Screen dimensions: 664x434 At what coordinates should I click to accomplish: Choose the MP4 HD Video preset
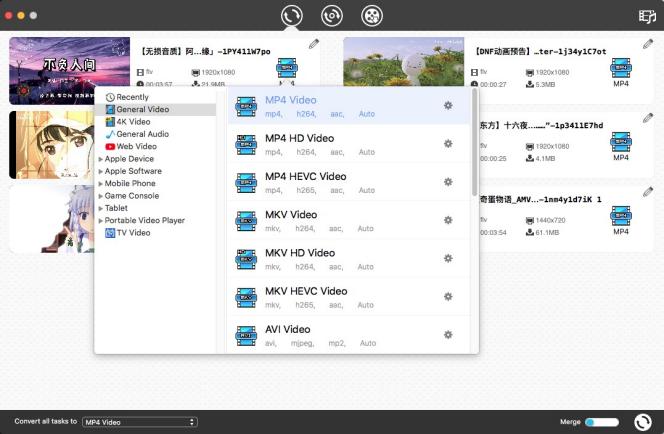point(349,144)
